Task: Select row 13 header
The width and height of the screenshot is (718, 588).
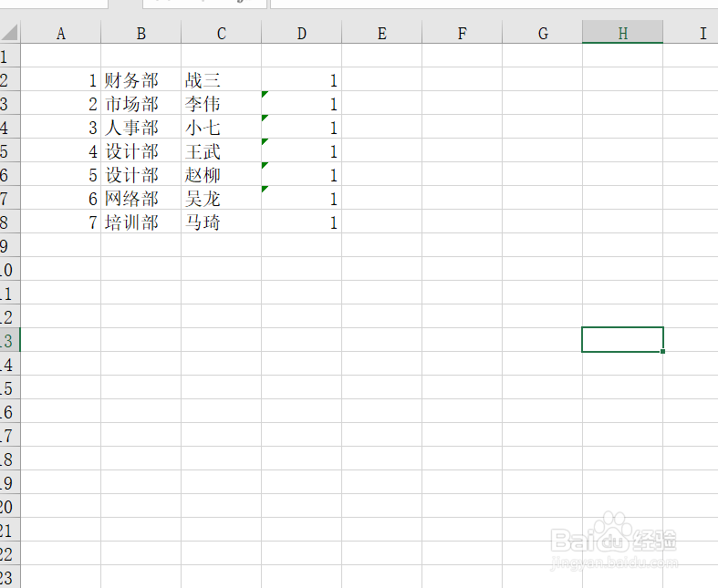Action: 10,340
